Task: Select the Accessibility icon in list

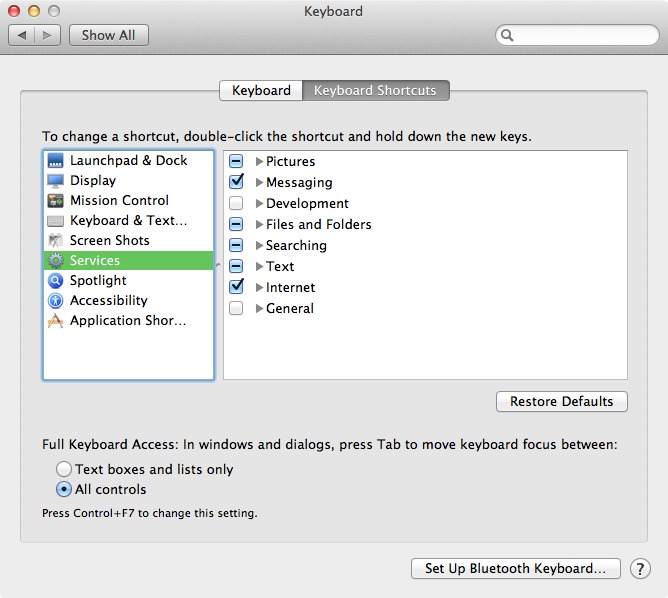Action: [x=55, y=301]
